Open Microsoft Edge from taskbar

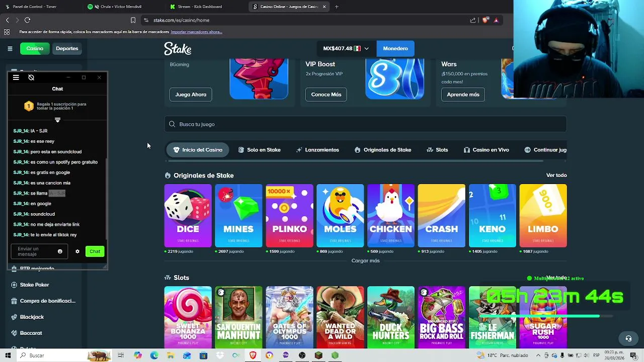[154, 355]
